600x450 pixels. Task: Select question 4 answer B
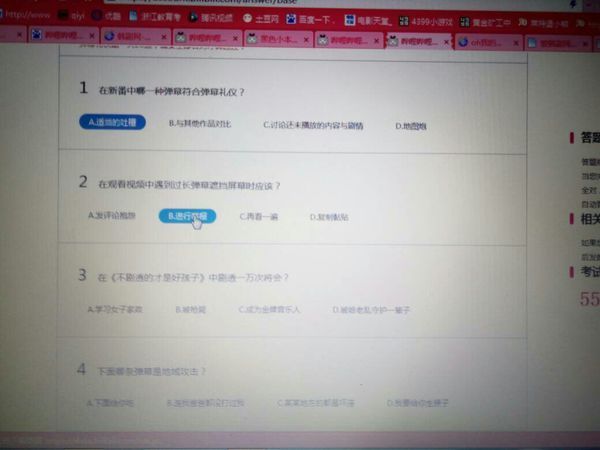[205, 403]
